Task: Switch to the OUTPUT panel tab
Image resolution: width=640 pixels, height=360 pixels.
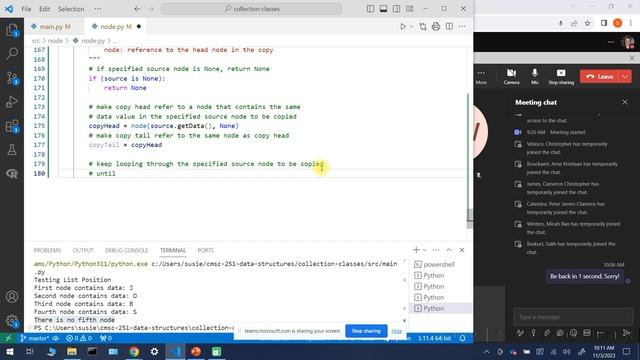Action: click(x=83, y=250)
